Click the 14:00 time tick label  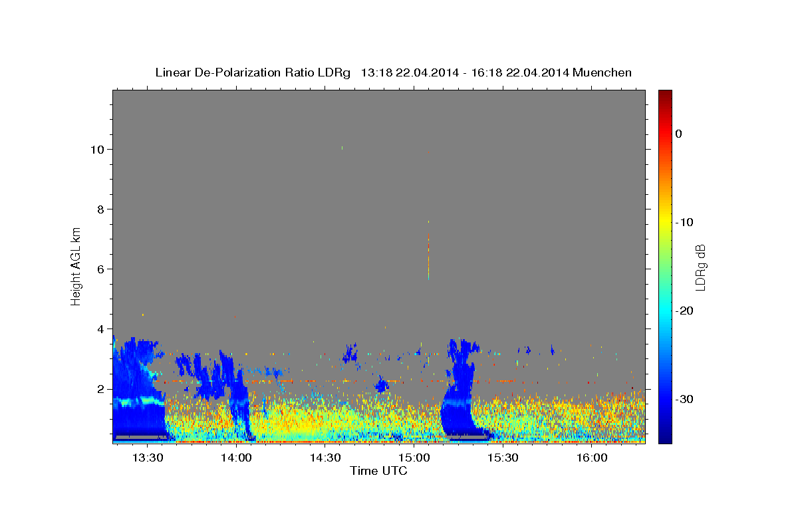coord(236,458)
